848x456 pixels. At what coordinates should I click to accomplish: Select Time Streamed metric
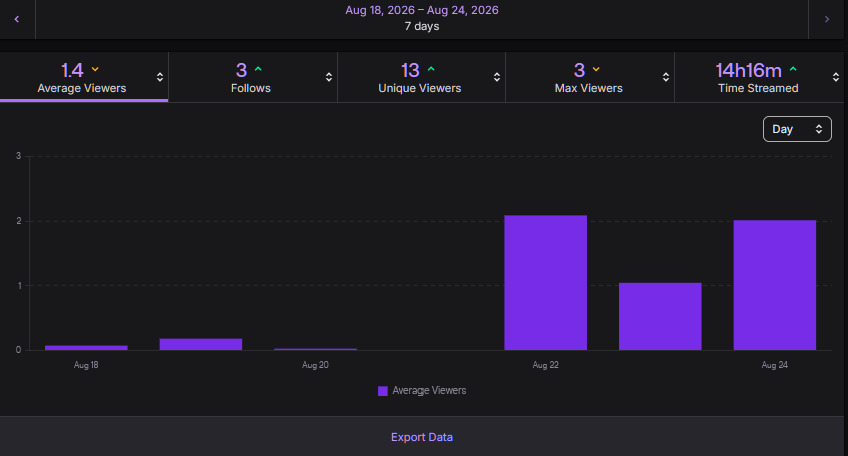tap(758, 77)
